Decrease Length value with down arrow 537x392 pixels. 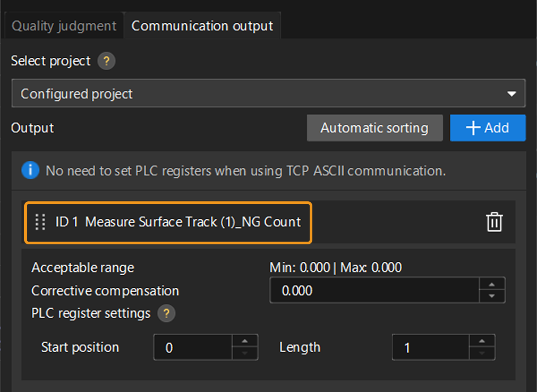coord(482,353)
